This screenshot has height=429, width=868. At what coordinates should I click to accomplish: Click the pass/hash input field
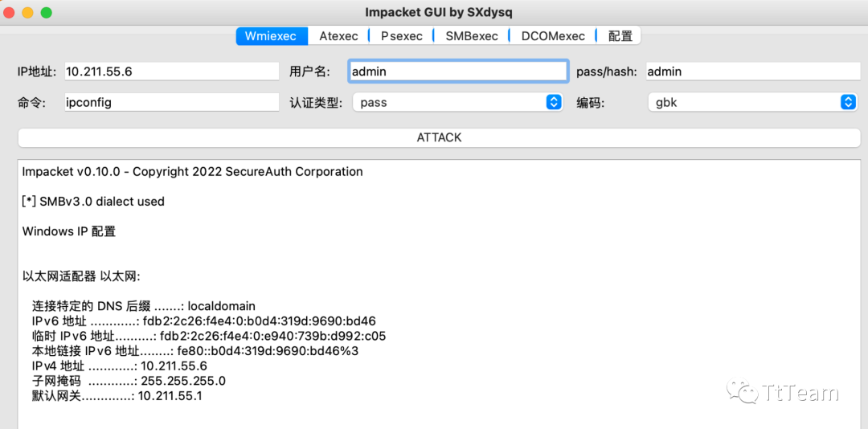click(x=752, y=71)
